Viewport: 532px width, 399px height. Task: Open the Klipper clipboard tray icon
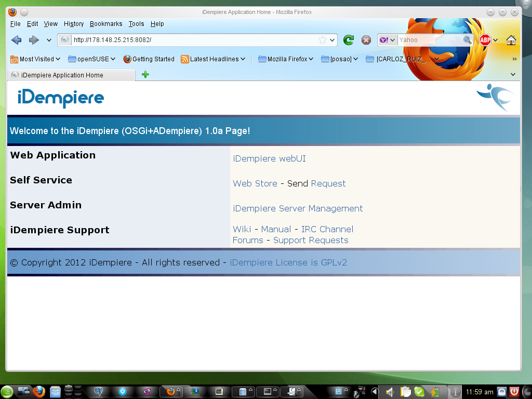405,392
